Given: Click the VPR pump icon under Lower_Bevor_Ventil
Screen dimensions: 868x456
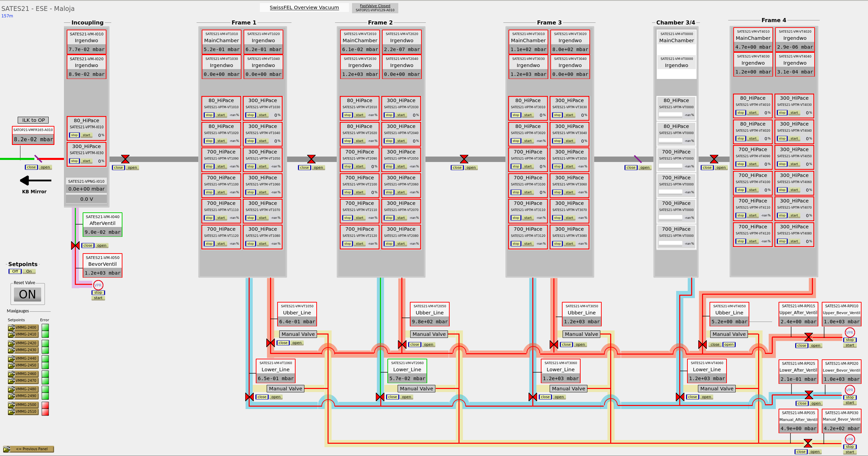Looking at the screenshot, I should click(850, 390).
